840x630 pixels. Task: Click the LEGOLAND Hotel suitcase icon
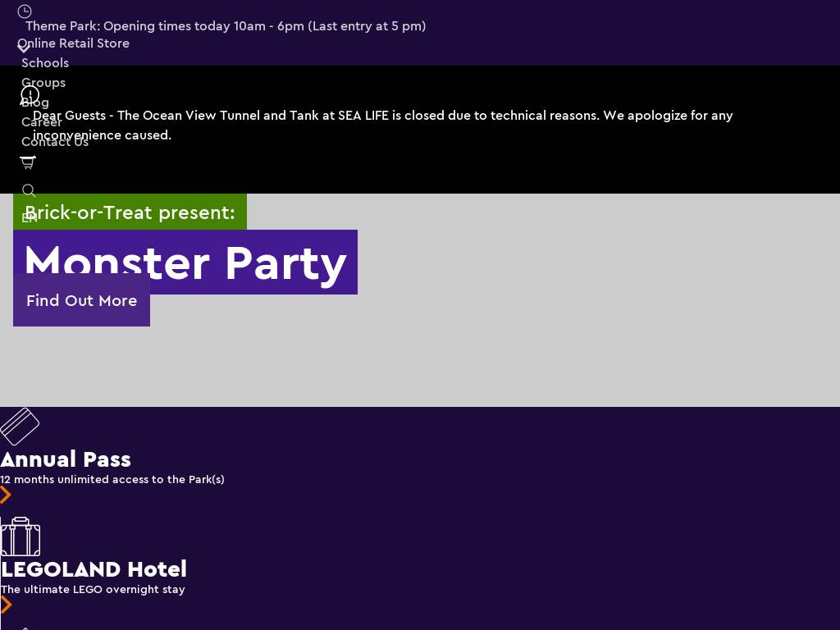21,536
